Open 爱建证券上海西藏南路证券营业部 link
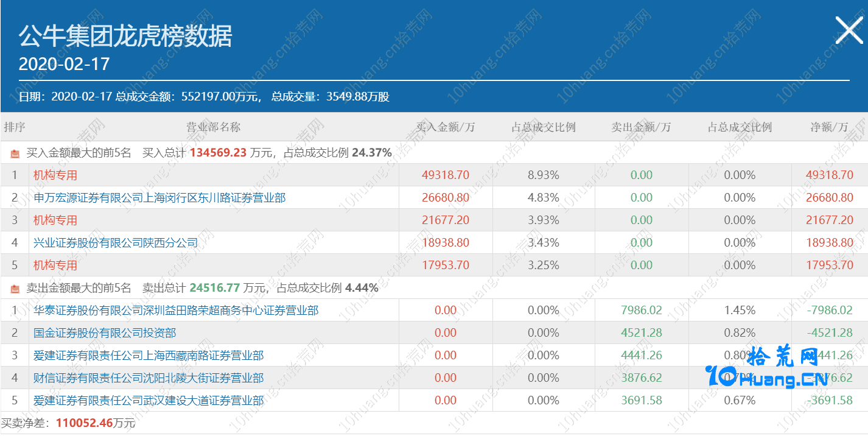 click(x=149, y=356)
